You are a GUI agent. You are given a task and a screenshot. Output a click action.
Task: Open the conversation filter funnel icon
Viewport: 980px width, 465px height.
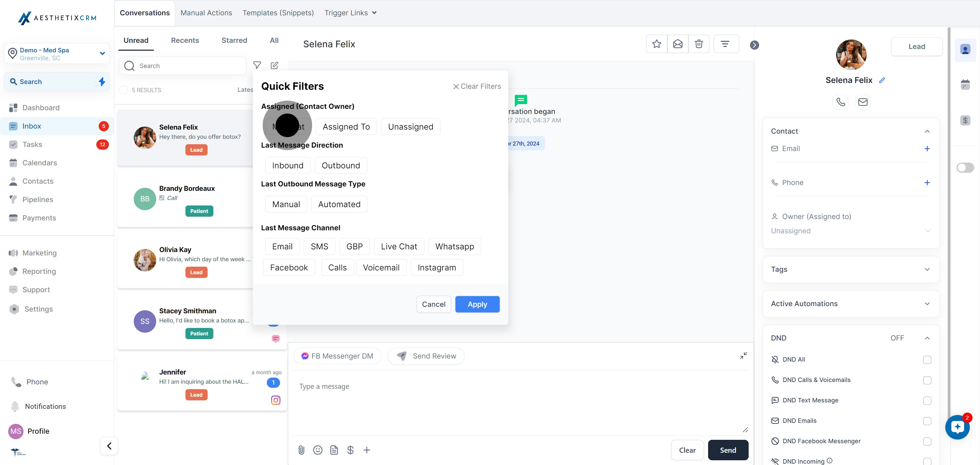coord(257,65)
